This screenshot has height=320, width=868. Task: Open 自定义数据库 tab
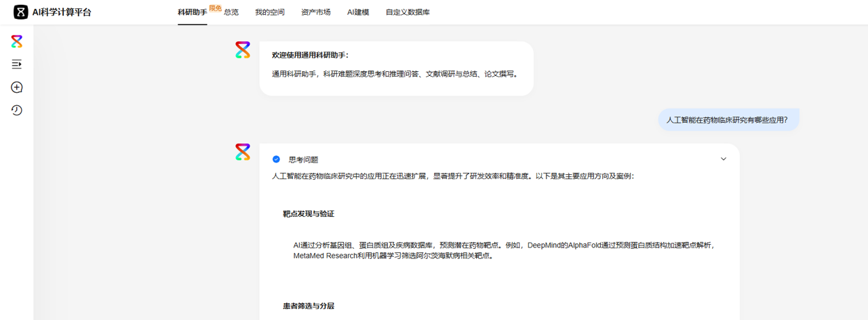[408, 12]
